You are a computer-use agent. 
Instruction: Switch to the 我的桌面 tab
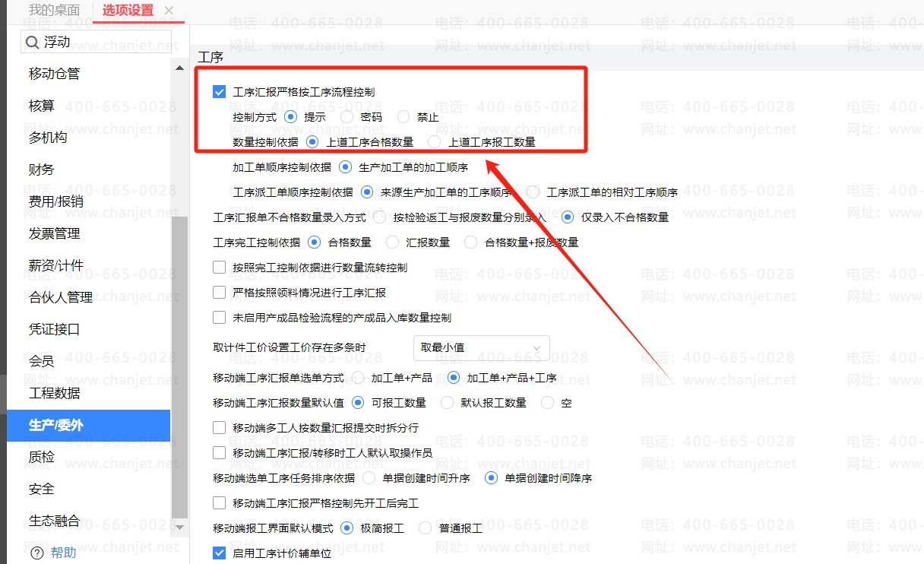pyautogui.click(x=54, y=10)
